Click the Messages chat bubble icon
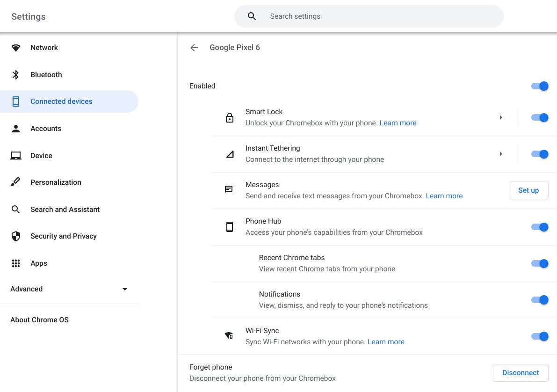 coord(229,189)
